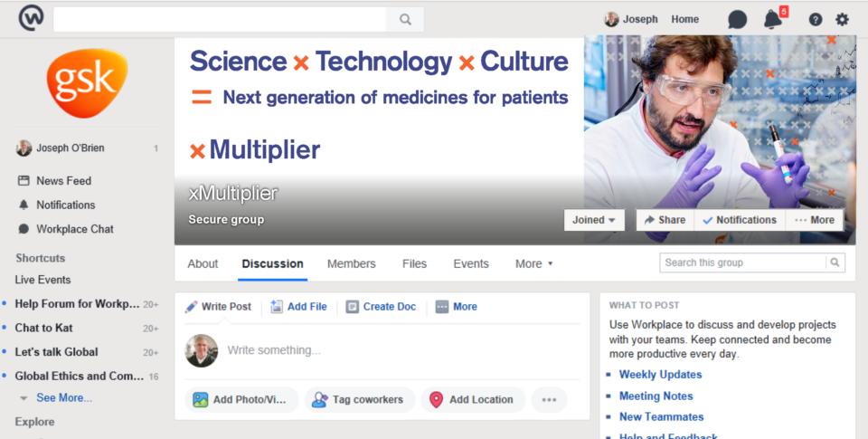Click the Add Location pin icon
The image size is (868, 439).
(436, 400)
